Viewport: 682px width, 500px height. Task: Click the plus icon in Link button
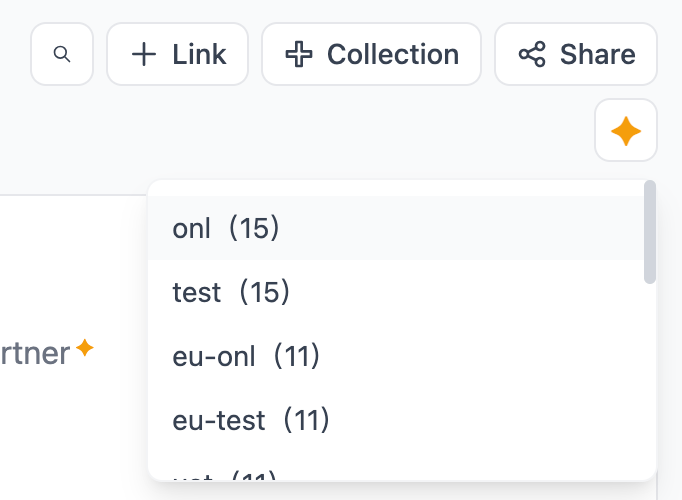click(x=144, y=54)
